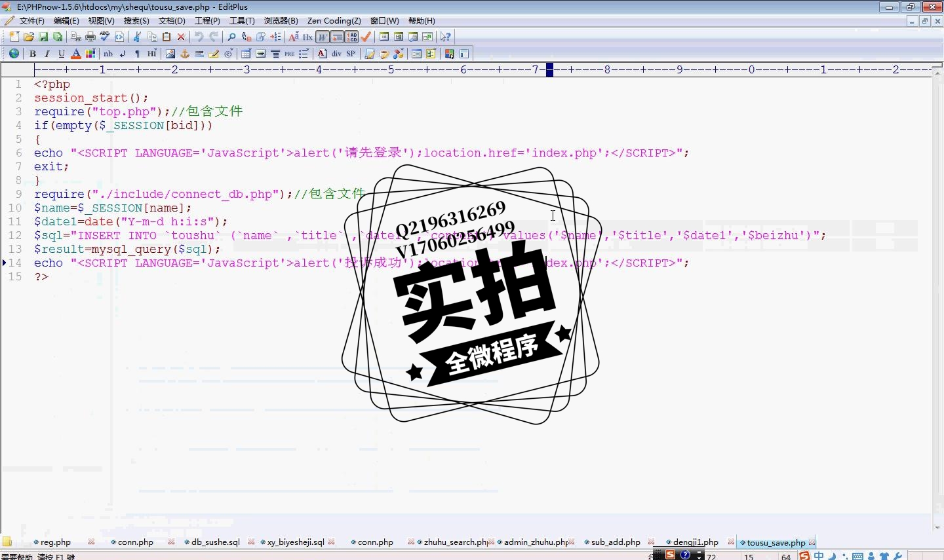Open the 文件(F) menu
Image resolution: width=944 pixels, height=560 pixels.
click(x=31, y=21)
